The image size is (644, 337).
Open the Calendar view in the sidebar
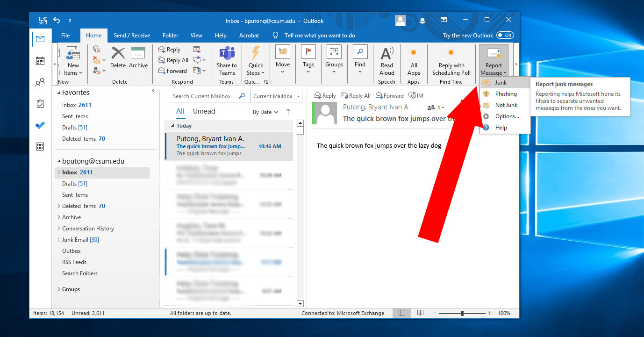pos(40,61)
